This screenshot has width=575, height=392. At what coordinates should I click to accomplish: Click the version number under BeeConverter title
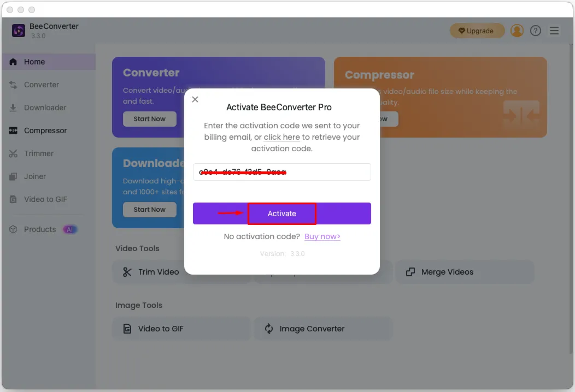pyautogui.click(x=38, y=36)
